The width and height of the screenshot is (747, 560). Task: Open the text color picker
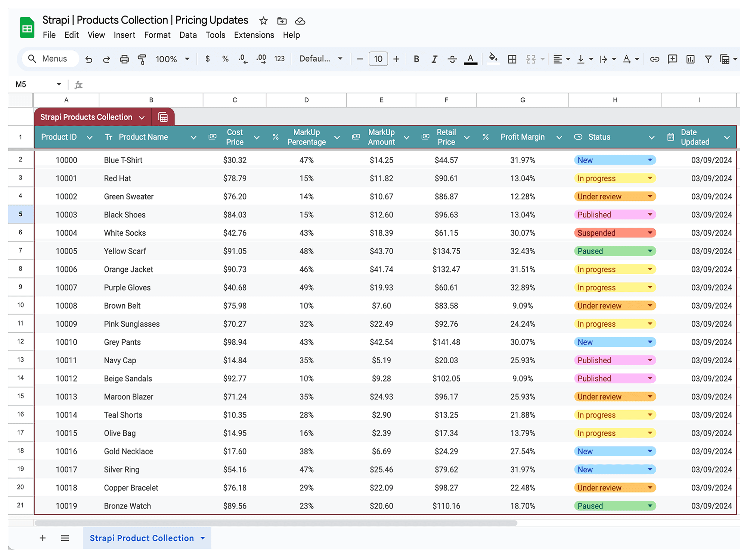pos(471,59)
